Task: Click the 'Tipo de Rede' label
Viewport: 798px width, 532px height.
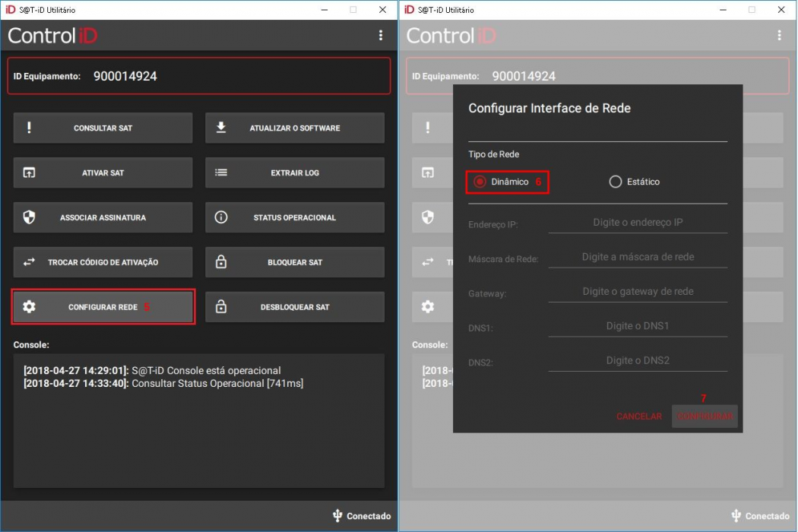Action: (494, 154)
